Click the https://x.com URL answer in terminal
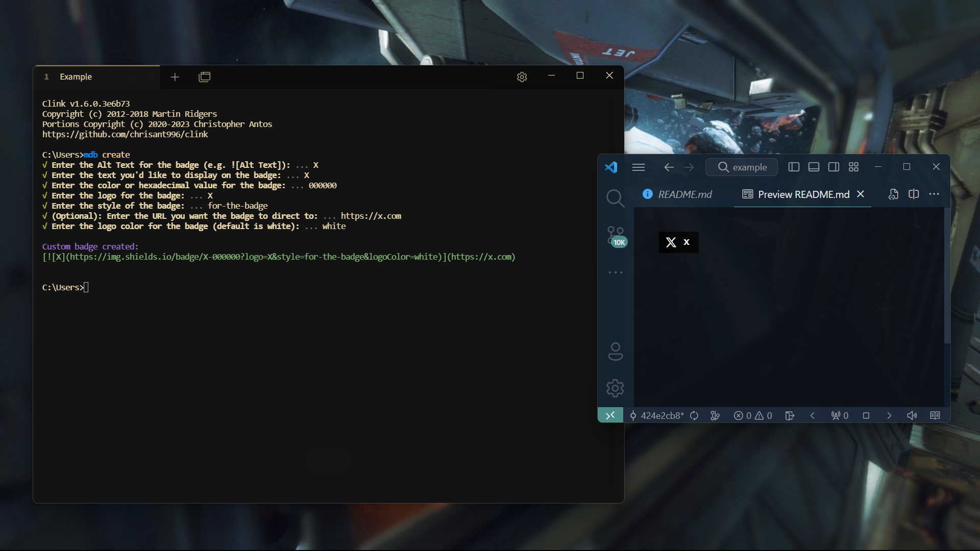Screen dimensions: 980x551 coord(371,216)
